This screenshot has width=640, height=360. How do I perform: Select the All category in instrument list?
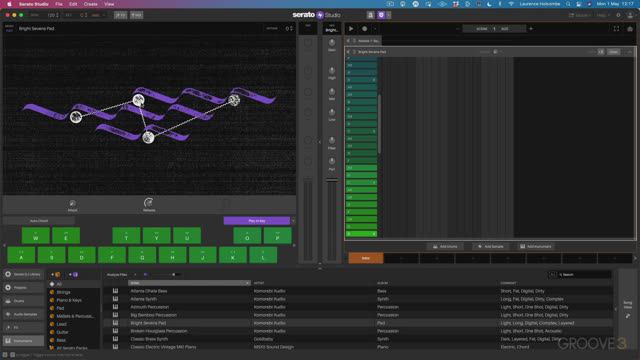click(x=74, y=284)
